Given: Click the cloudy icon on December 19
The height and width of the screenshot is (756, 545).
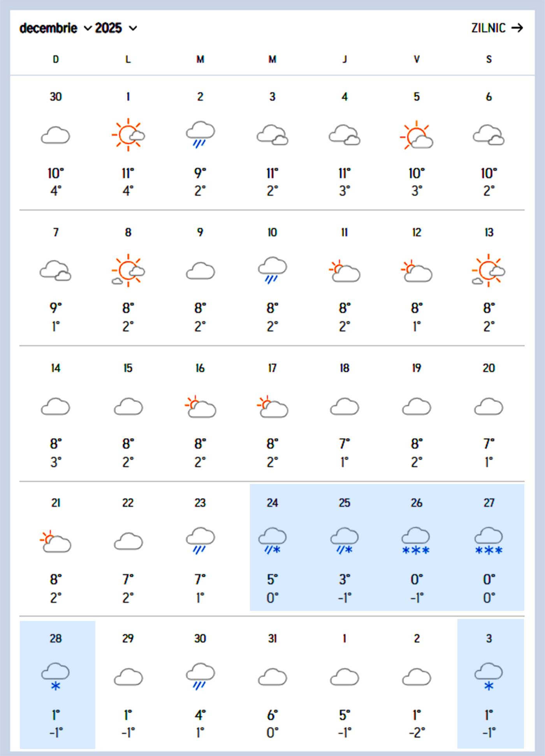Looking at the screenshot, I should [x=417, y=407].
